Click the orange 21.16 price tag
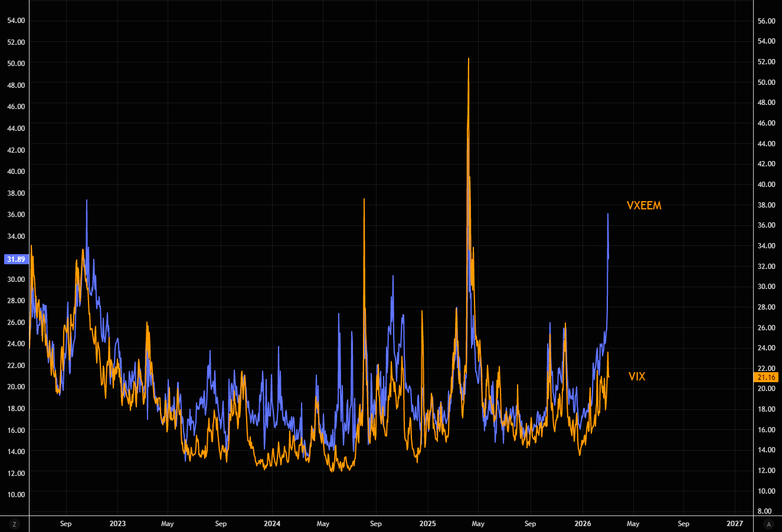The width and height of the screenshot is (782, 532). point(766,377)
